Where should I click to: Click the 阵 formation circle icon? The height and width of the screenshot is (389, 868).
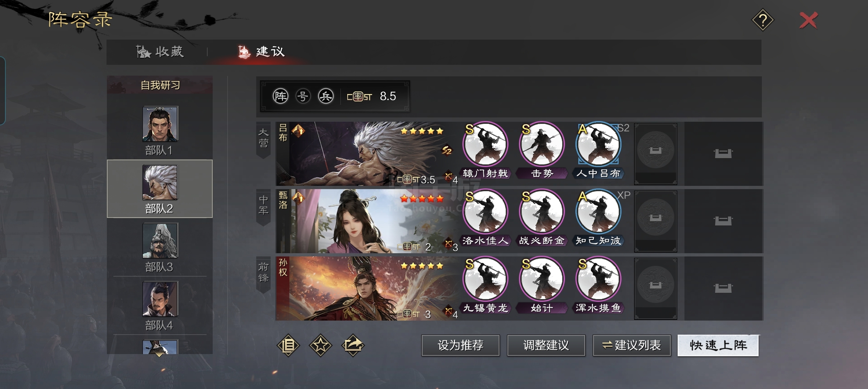(x=280, y=96)
